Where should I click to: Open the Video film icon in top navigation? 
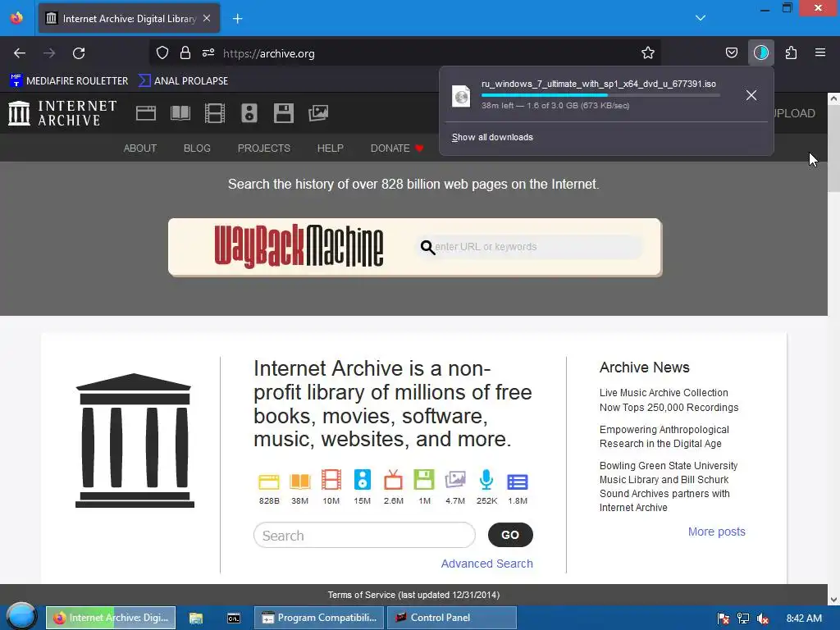coord(215,113)
